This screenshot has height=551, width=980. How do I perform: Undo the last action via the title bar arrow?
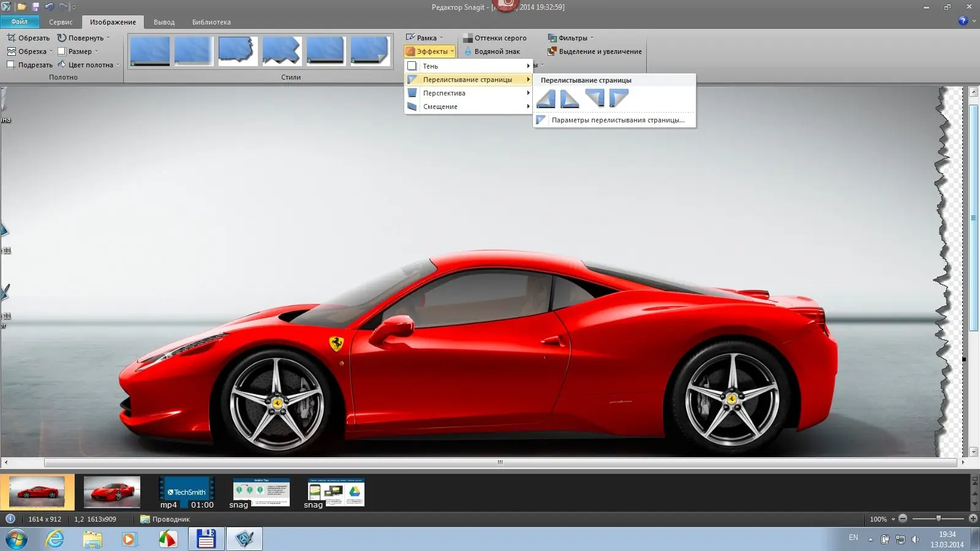(x=50, y=7)
